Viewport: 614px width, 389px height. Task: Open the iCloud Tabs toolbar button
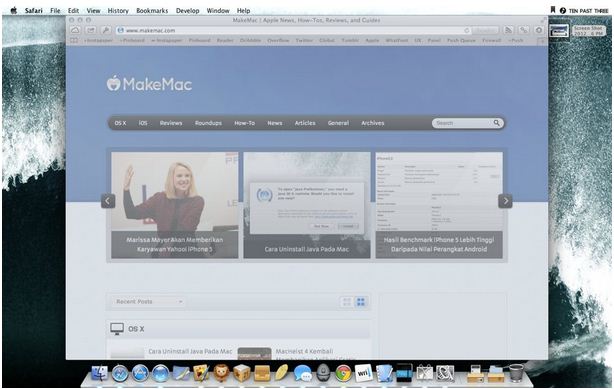click(76, 30)
